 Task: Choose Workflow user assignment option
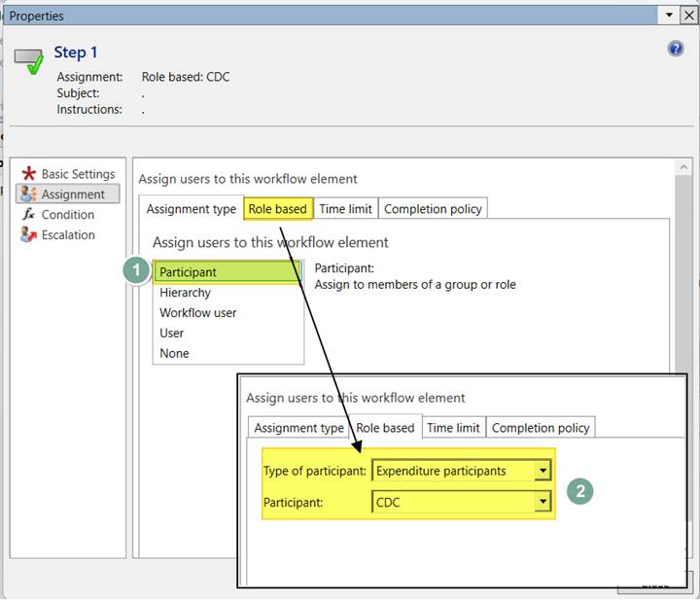pos(198,313)
